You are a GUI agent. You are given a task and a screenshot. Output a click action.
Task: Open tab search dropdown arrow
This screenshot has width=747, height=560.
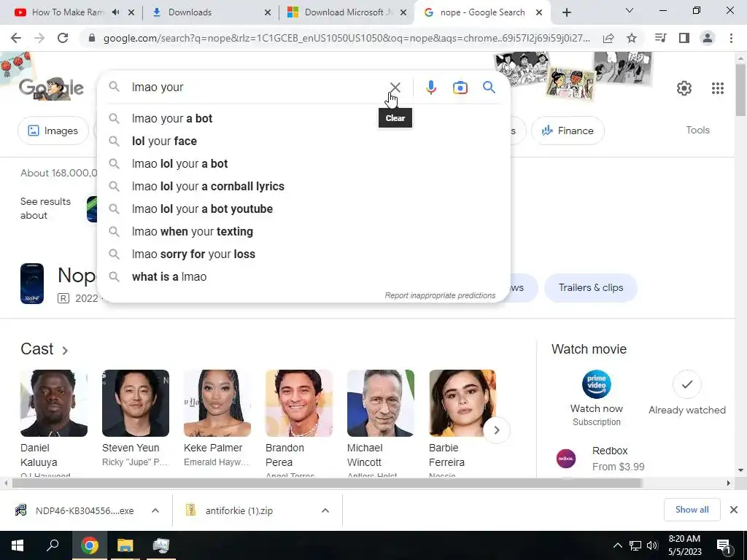(x=630, y=10)
